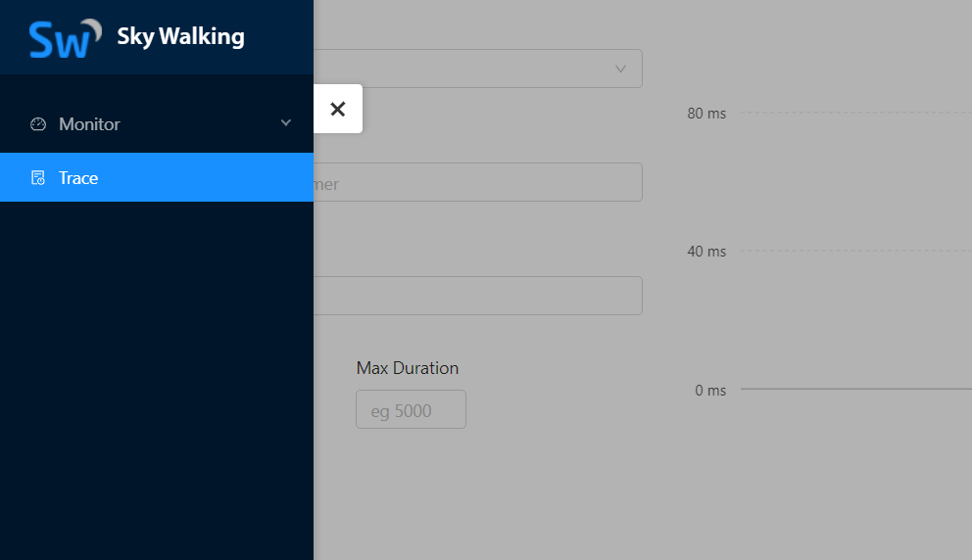
Task: Open the Monitor menu item
Action: (156, 124)
